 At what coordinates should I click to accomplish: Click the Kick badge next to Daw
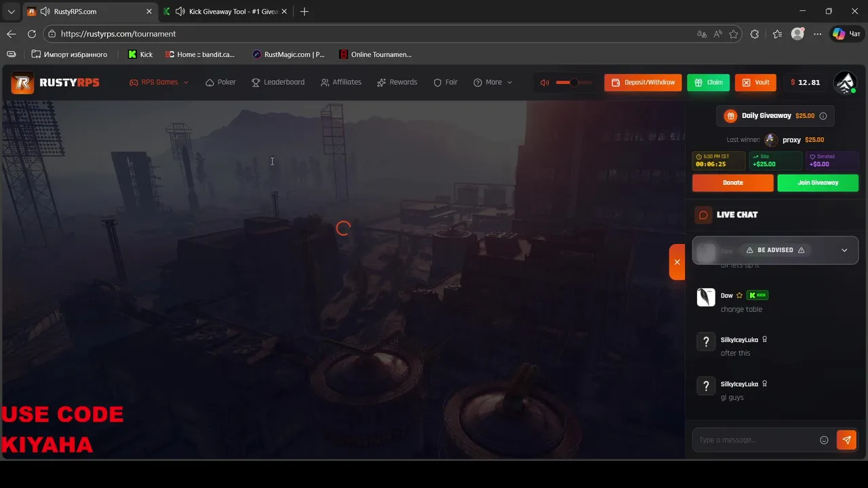click(x=757, y=296)
